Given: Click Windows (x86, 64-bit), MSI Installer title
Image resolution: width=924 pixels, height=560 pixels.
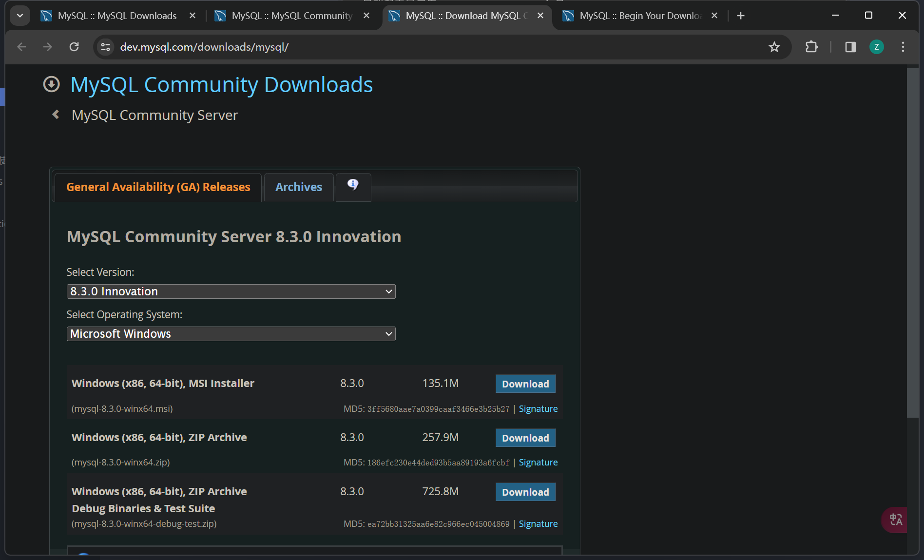Looking at the screenshot, I should point(163,384).
